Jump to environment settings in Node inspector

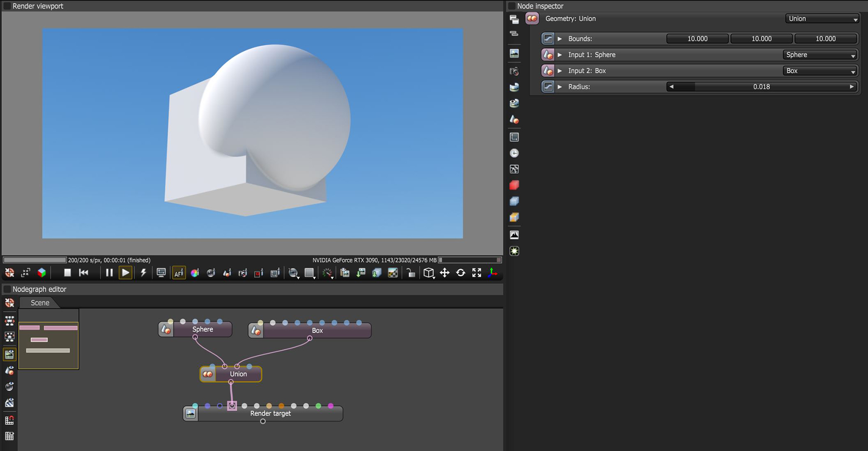coord(514,87)
